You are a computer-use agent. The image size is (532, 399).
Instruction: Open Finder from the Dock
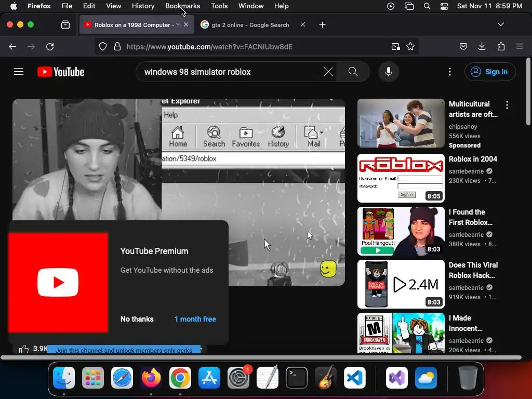[64, 378]
